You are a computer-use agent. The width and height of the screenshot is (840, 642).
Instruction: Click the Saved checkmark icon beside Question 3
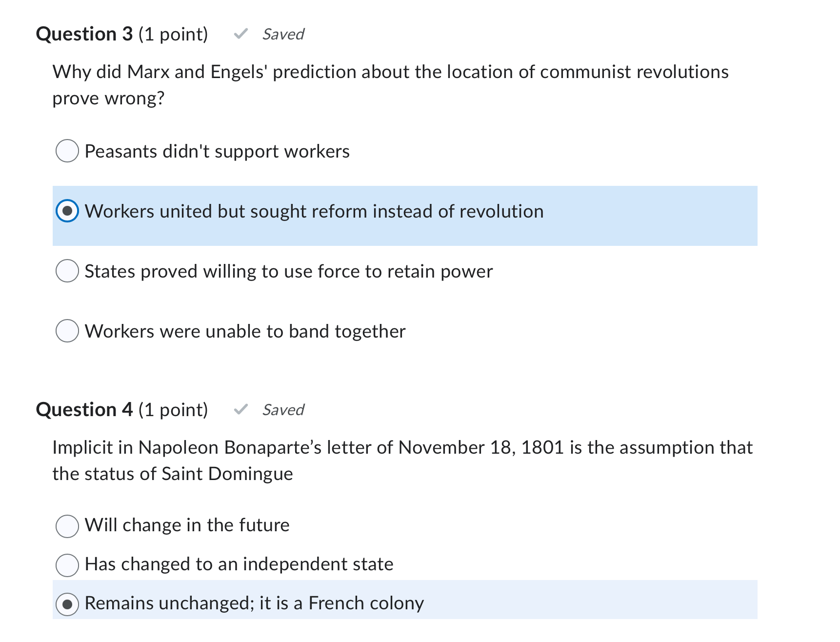point(241,33)
